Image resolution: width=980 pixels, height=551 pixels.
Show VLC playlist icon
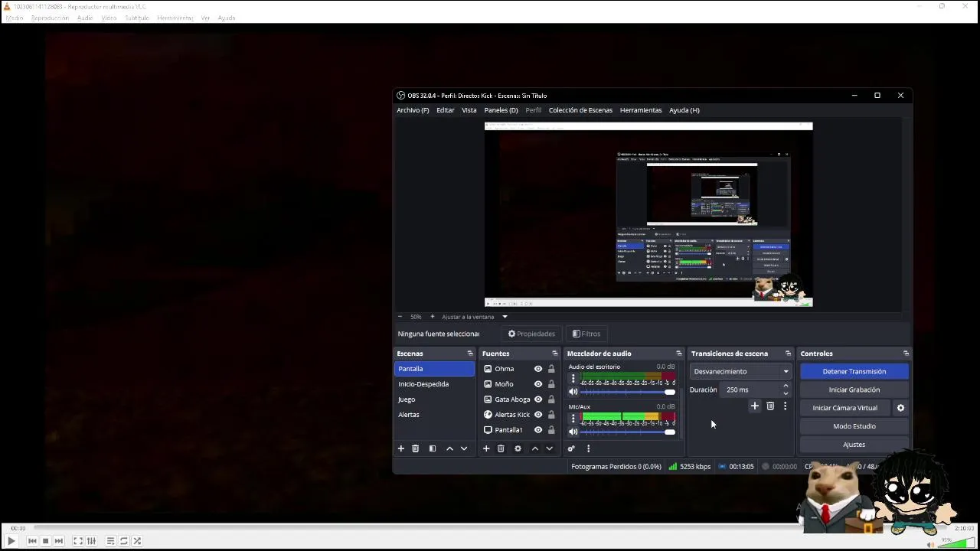(x=111, y=541)
